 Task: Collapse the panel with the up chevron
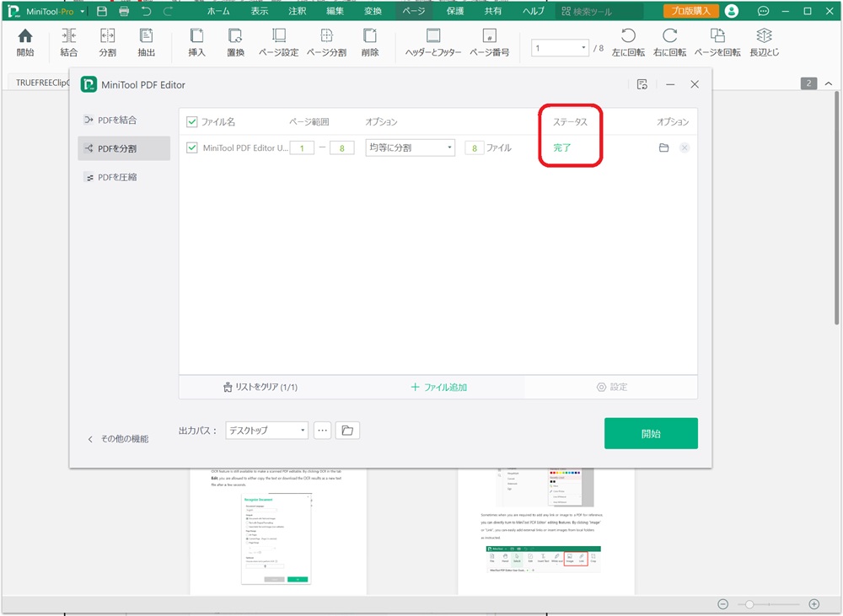(x=829, y=83)
